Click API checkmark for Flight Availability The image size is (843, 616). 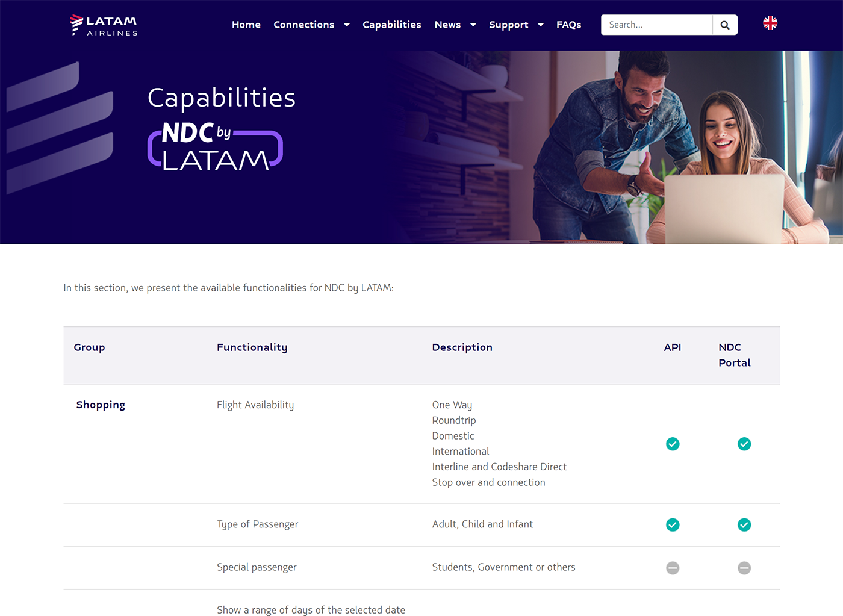click(x=673, y=444)
